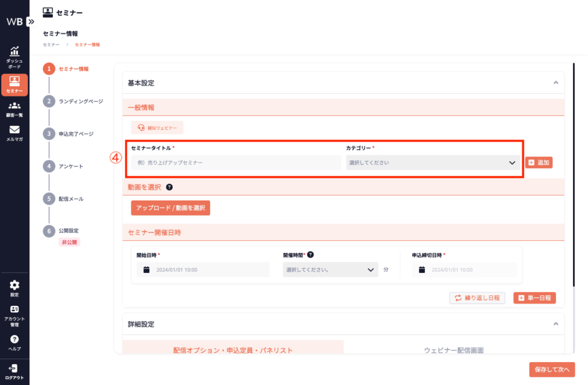The image size is (588, 385).
Task: Switch to ウェビナー配信画面 tab
Action: 454,349
